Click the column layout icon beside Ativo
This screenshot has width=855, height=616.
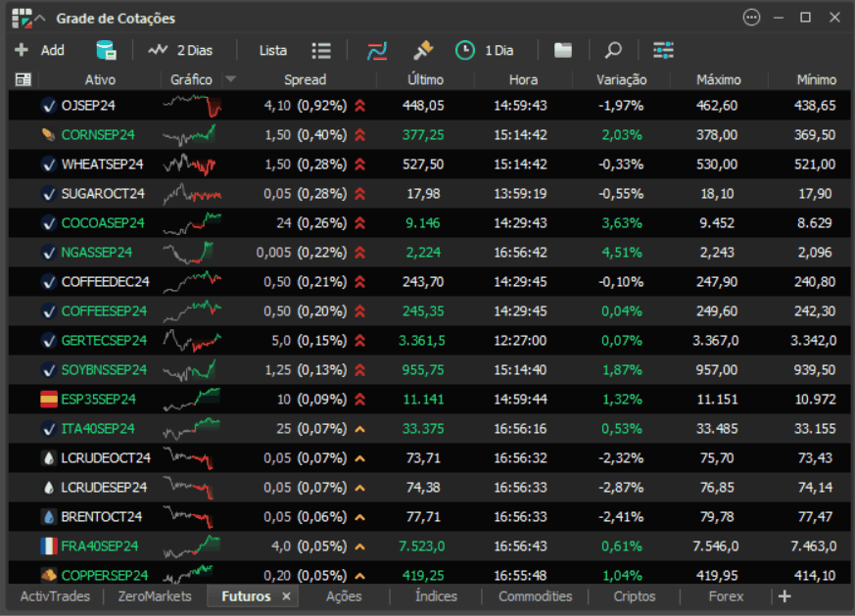[24, 79]
